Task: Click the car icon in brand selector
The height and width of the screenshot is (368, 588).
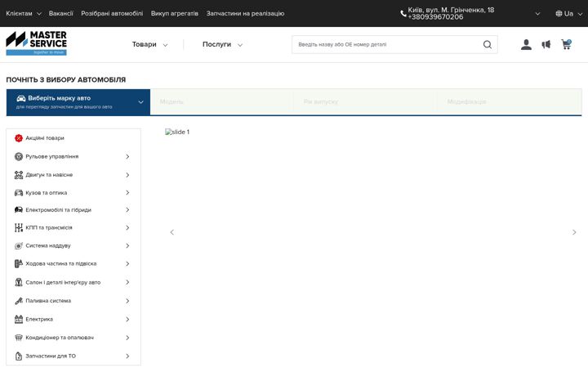Action: pyautogui.click(x=21, y=98)
